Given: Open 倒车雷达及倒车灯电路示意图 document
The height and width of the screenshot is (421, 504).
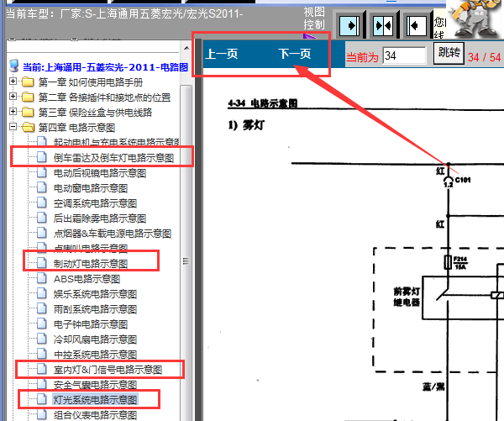Looking at the screenshot, I should click(x=113, y=158).
